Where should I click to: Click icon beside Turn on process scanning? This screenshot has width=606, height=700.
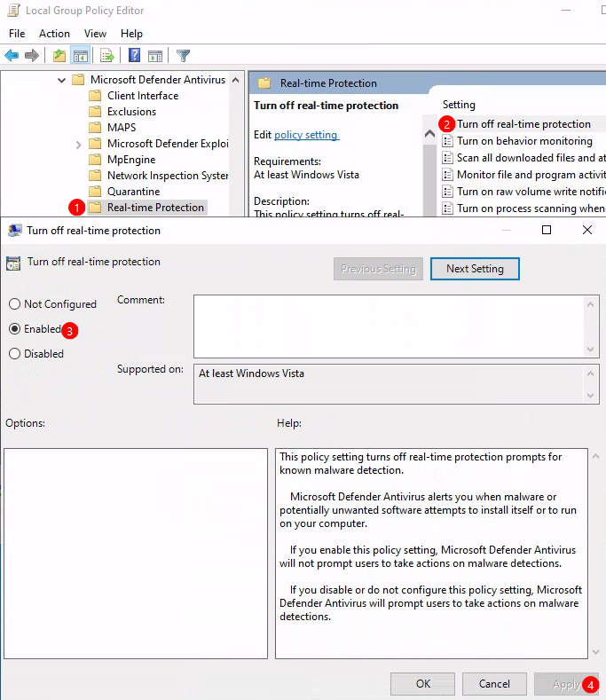[447, 208]
